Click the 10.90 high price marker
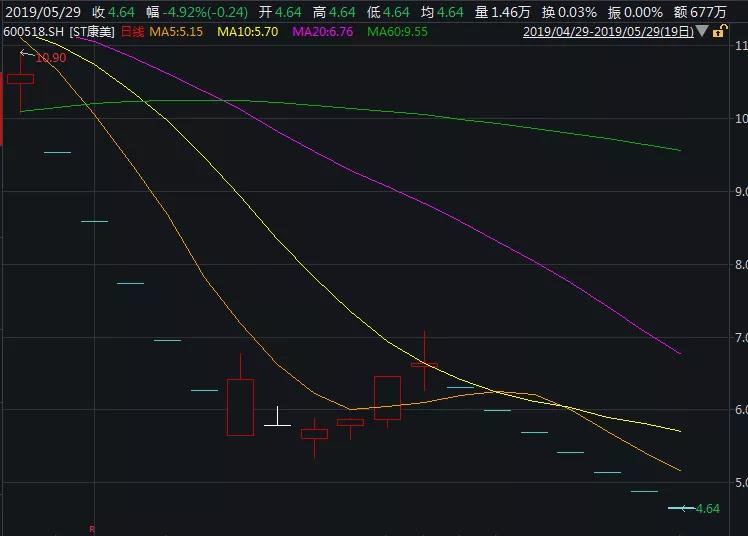 click(51, 58)
